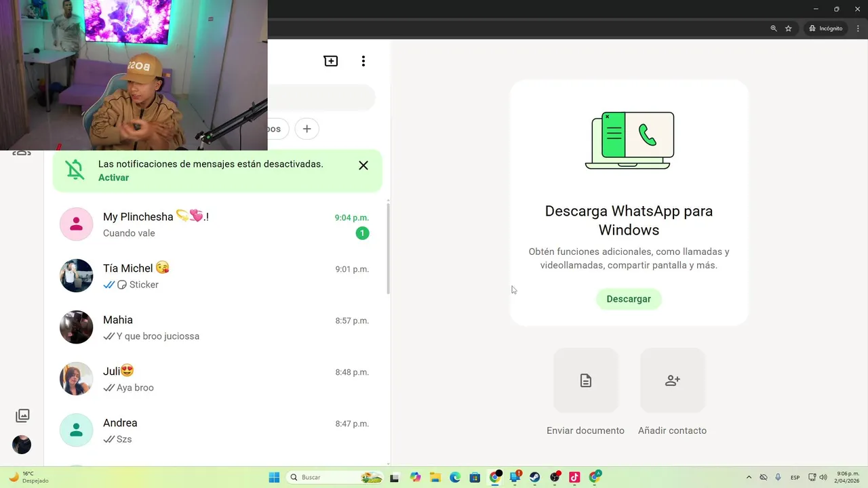Click Tía Michel's profile picture

click(x=76, y=276)
